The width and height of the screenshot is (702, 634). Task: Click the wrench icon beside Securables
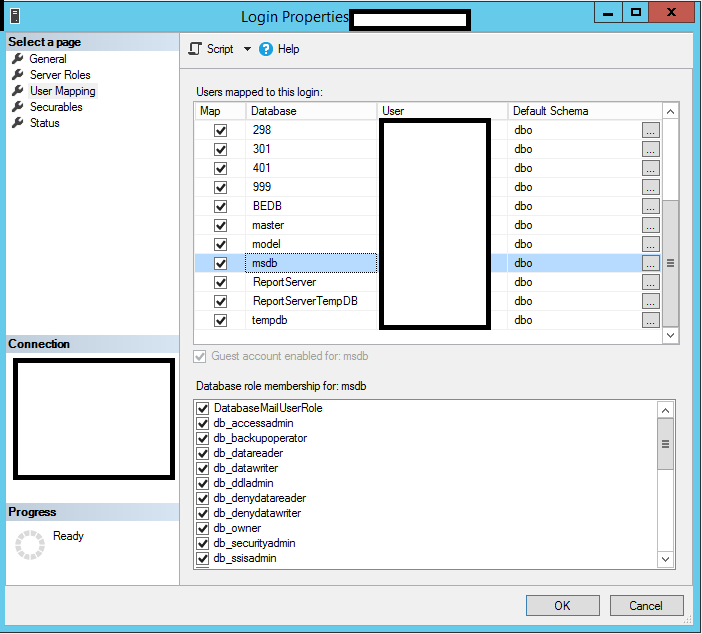pyautogui.click(x=18, y=107)
